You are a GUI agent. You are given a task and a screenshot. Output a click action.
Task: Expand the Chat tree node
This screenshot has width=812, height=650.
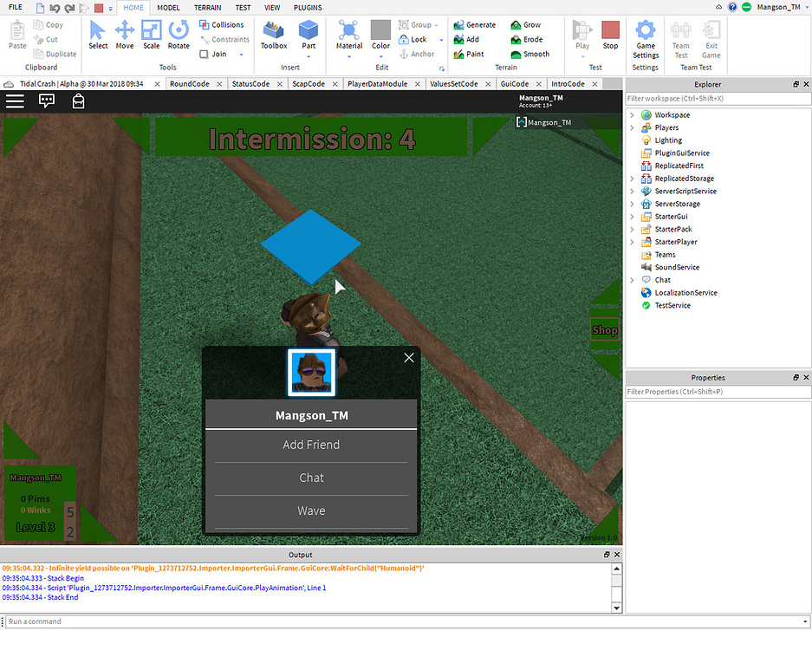pos(632,280)
